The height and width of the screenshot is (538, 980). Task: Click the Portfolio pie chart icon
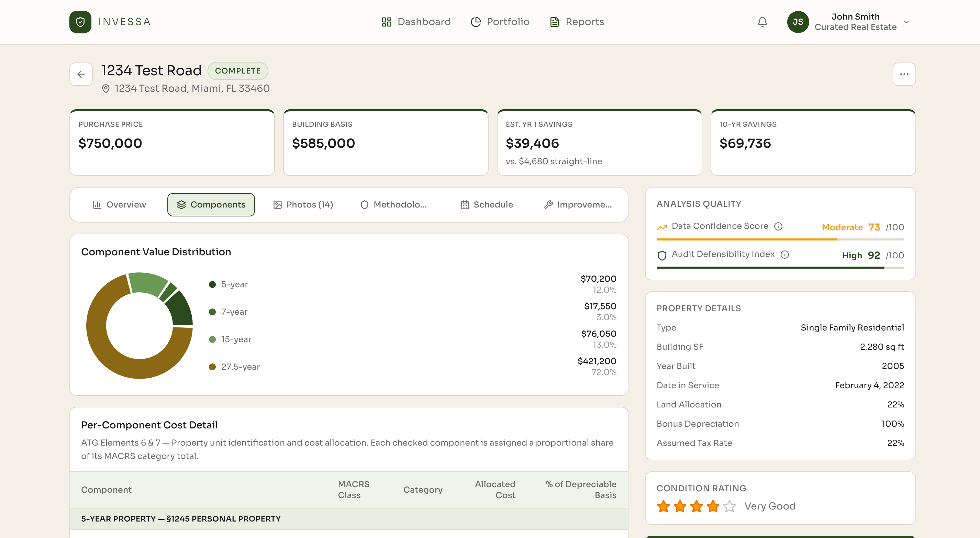476,22
